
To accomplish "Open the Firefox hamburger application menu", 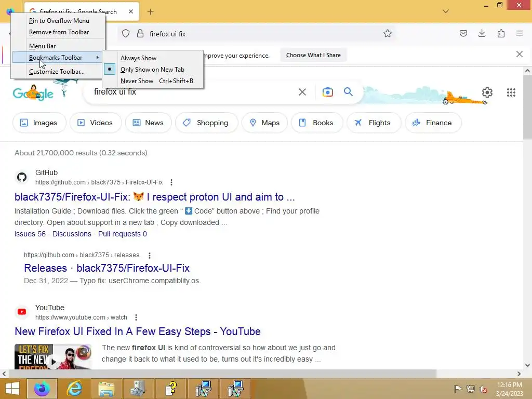I will pos(520,33).
